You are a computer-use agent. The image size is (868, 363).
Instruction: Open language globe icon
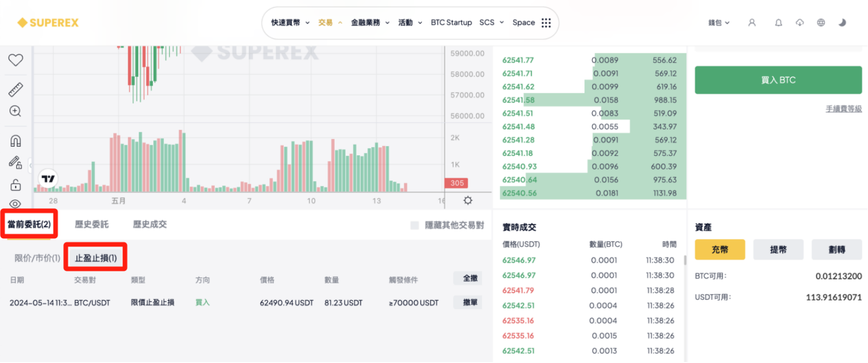pyautogui.click(x=821, y=22)
